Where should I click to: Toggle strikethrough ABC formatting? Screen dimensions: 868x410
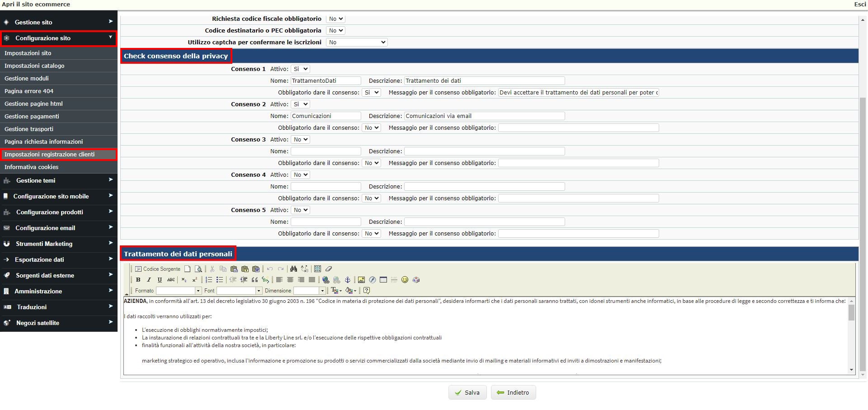coord(171,280)
